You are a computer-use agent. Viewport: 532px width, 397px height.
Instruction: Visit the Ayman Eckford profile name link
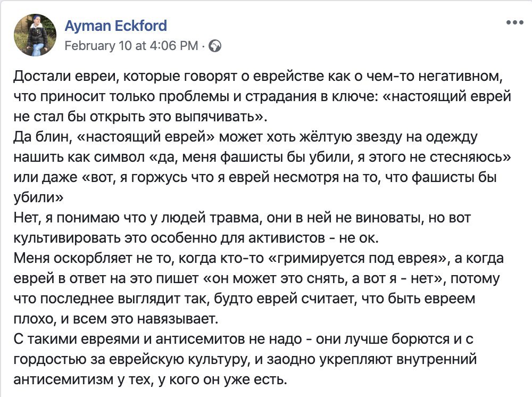pos(115,26)
